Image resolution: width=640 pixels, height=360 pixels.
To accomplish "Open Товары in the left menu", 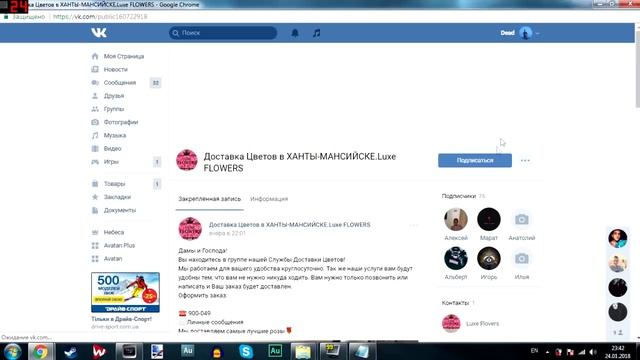I will [x=114, y=184].
